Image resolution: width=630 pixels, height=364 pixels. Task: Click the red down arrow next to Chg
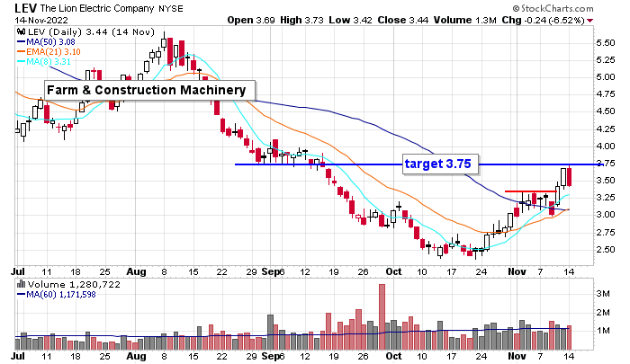[589, 21]
